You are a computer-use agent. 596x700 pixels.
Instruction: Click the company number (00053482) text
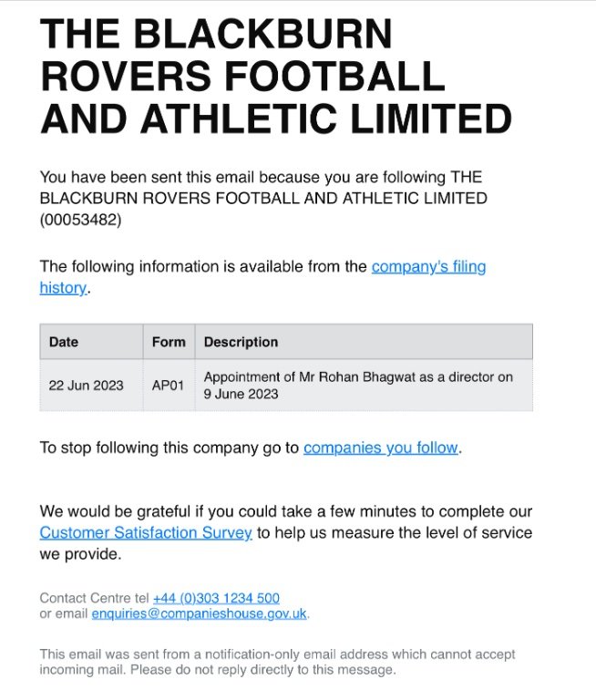pyautogui.click(x=80, y=220)
